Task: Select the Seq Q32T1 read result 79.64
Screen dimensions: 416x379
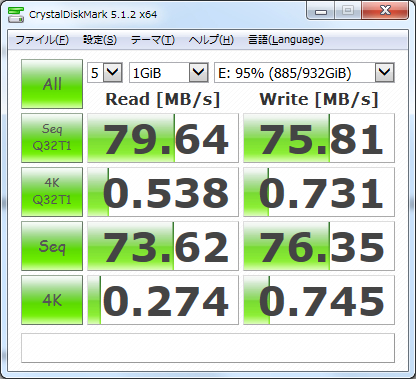Action: click(x=163, y=138)
